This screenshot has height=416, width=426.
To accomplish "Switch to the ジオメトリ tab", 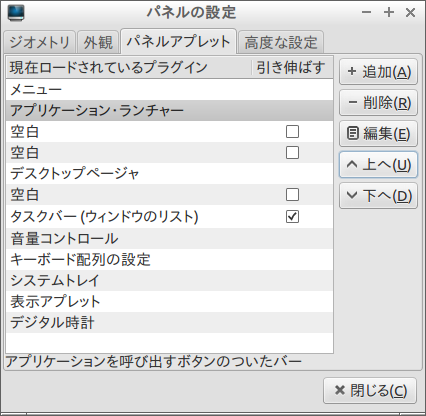I will point(39,42).
